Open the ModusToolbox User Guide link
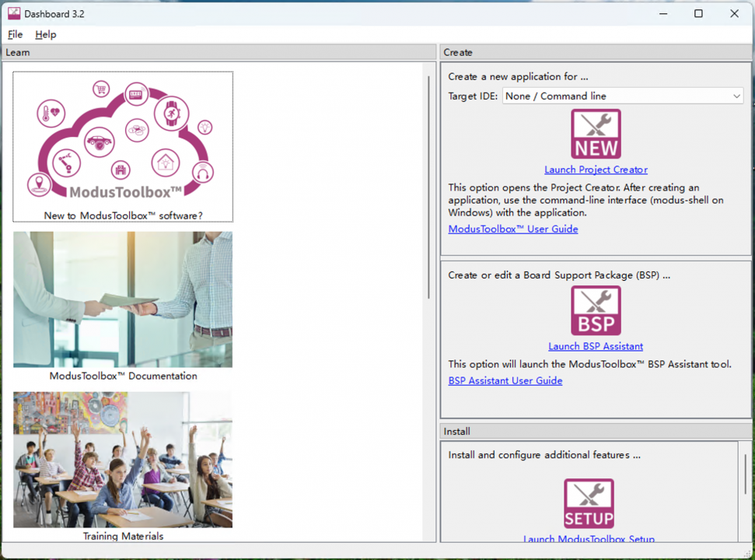Viewport: 755px width, 560px height. [513, 229]
